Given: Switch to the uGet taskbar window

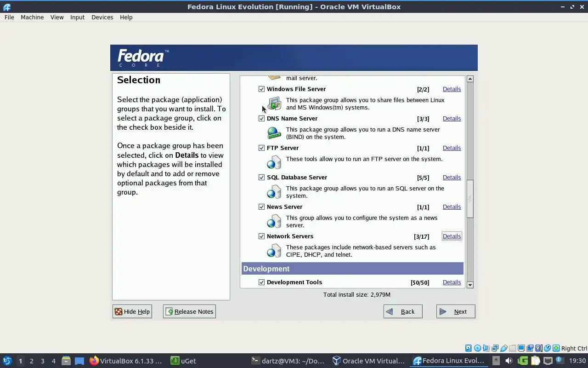Looking at the screenshot, I should 184,361.
